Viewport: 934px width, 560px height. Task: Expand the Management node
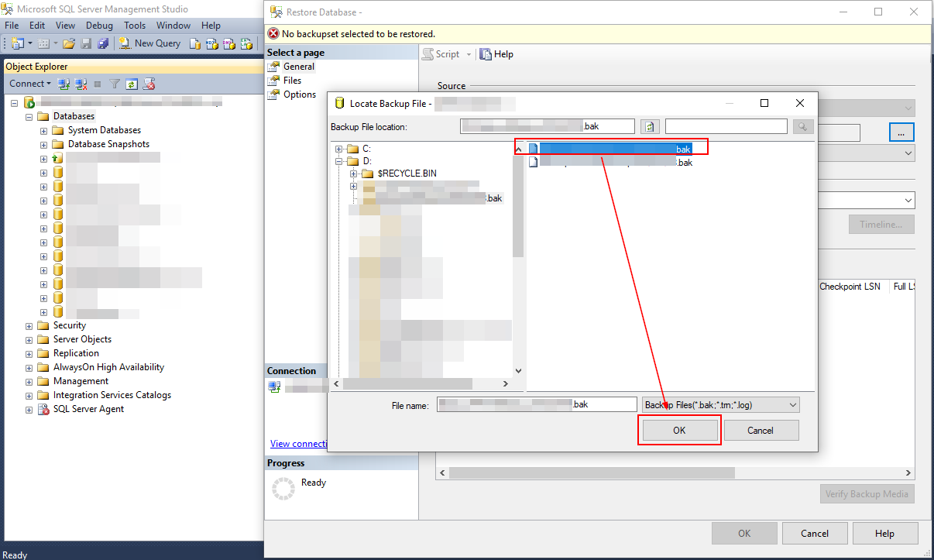[29, 381]
